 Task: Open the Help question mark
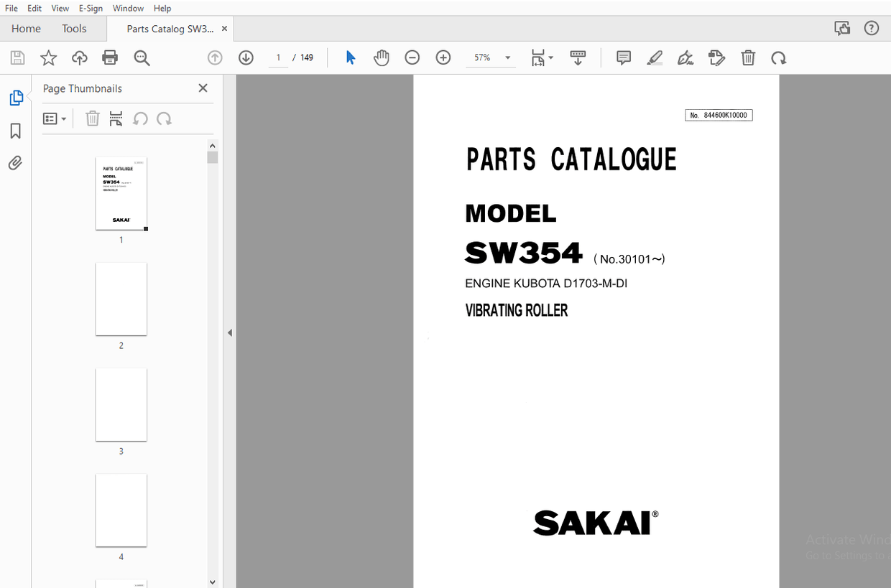[x=872, y=27]
